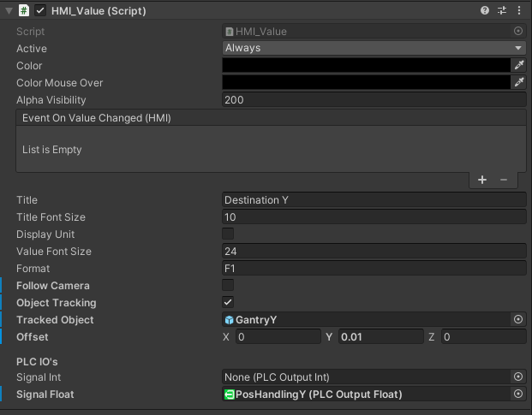532x415 pixels.
Task: Uncheck the Object Tracking checkbox
Action: (x=228, y=302)
